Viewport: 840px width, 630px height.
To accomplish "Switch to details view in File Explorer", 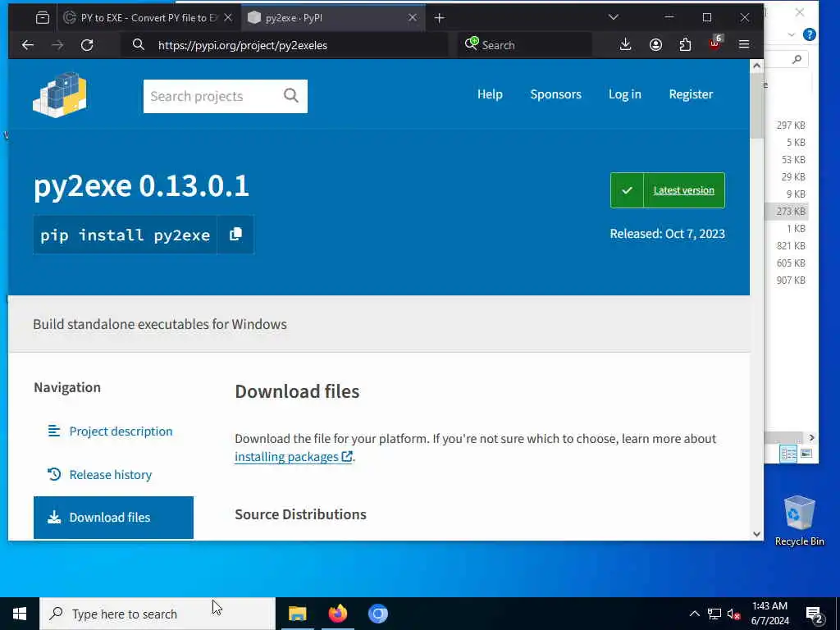I will (x=788, y=454).
